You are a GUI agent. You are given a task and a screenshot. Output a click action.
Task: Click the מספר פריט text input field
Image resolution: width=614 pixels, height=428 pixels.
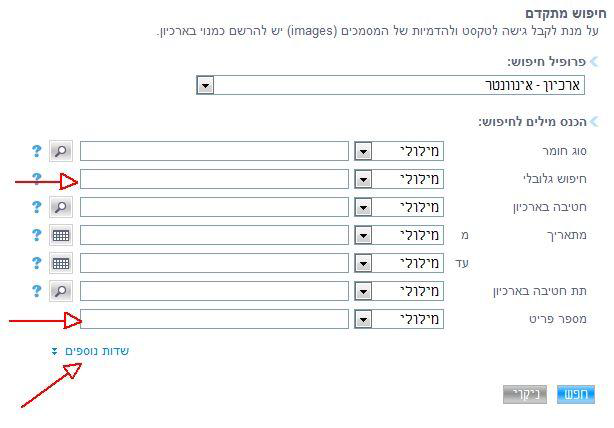click(214, 319)
